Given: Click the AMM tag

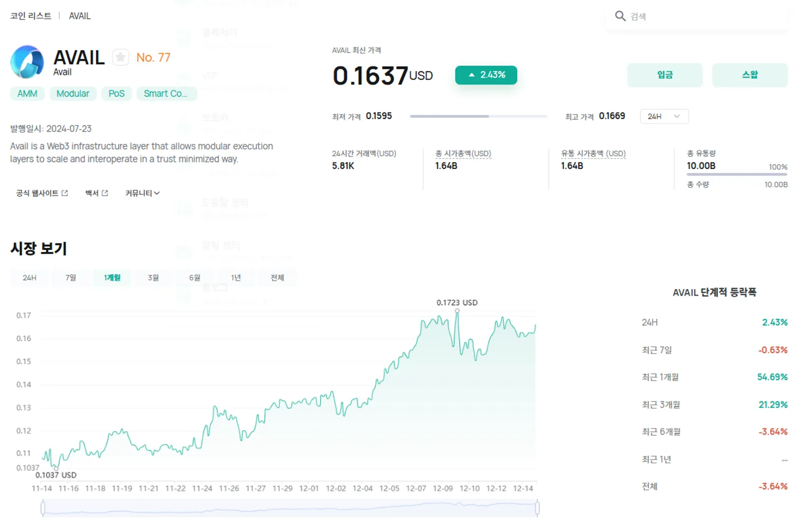Looking at the screenshot, I should click(27, 94).
